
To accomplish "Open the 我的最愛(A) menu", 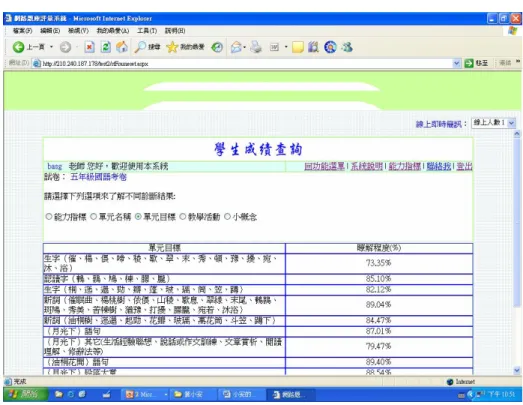I will coord(113,31).
